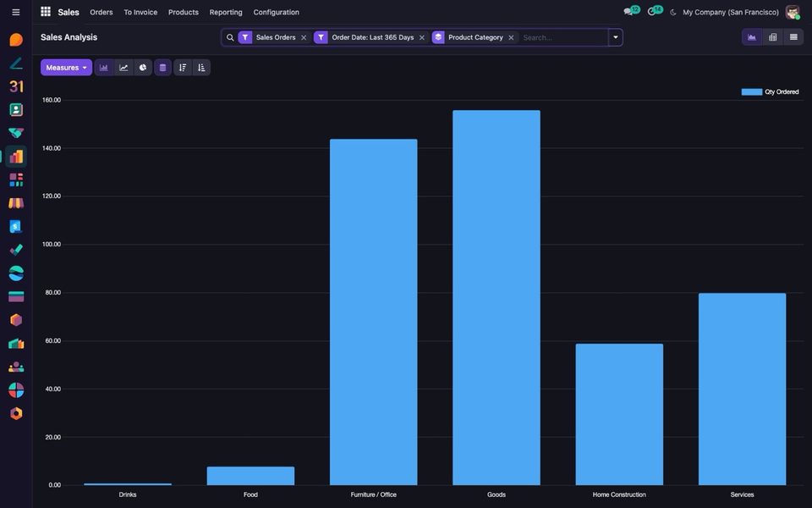Open the To Invoice menu
Screen dimensions: 812x508
coord(140,12)
